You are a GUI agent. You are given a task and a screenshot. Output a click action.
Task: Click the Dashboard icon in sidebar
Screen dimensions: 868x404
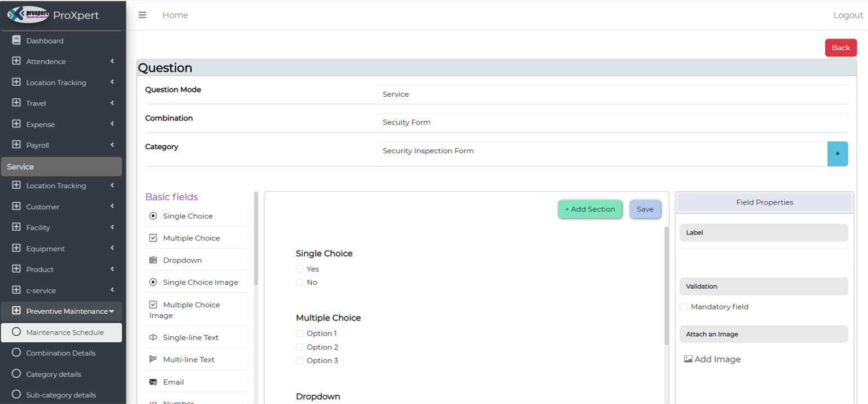[16, 40]
